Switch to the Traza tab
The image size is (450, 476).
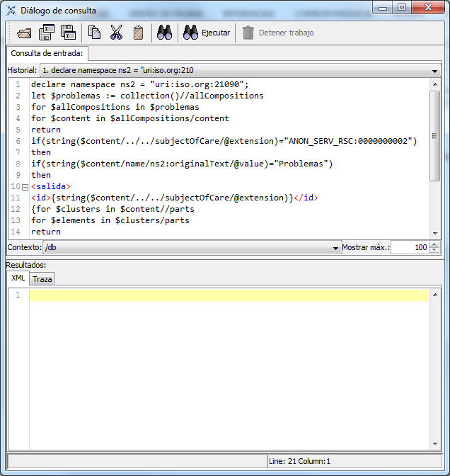(x=42, y=279)
